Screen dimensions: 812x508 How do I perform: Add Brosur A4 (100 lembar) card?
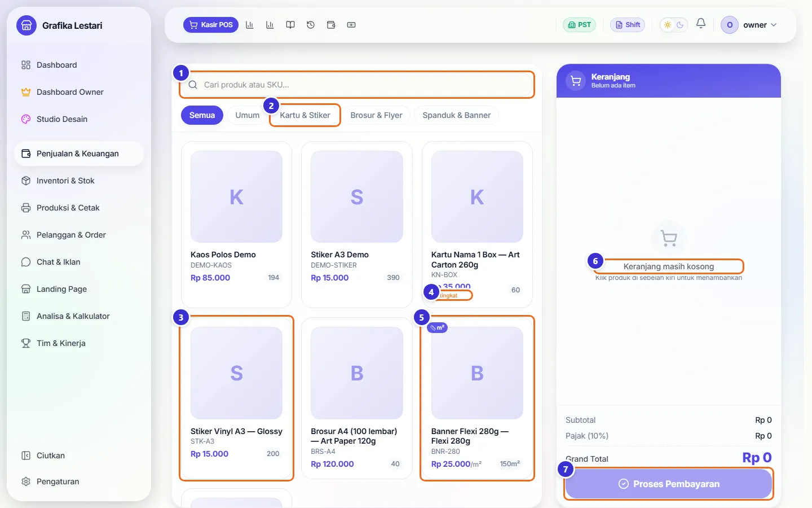click(x=357, y=398)
